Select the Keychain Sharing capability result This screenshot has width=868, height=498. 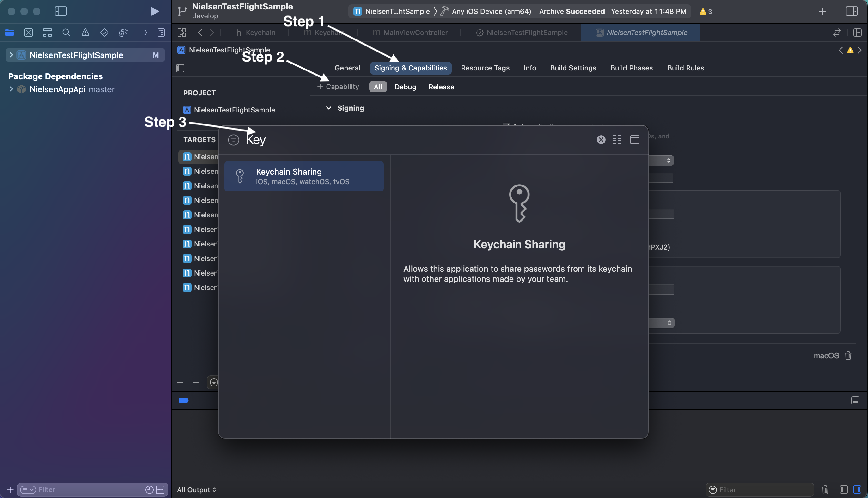click(x=304, y=177)
